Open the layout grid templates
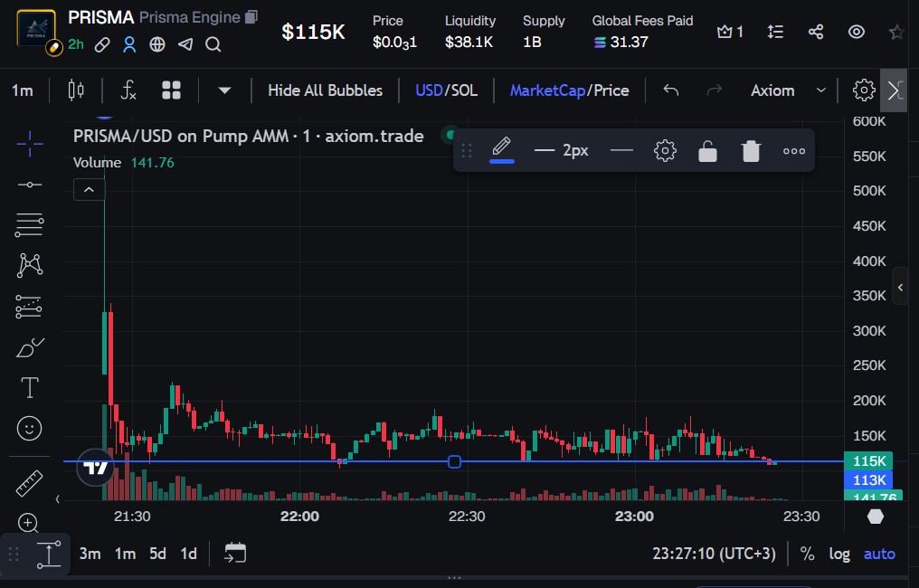Image resolution: width=919 pixels, height=588 pixels. (x=171, y=90)
